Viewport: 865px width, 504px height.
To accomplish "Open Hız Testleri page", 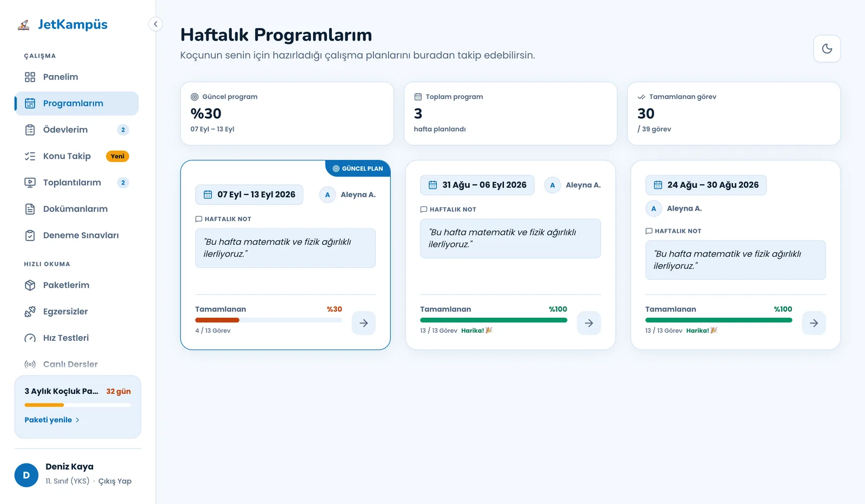I will [x=77, y=338].
